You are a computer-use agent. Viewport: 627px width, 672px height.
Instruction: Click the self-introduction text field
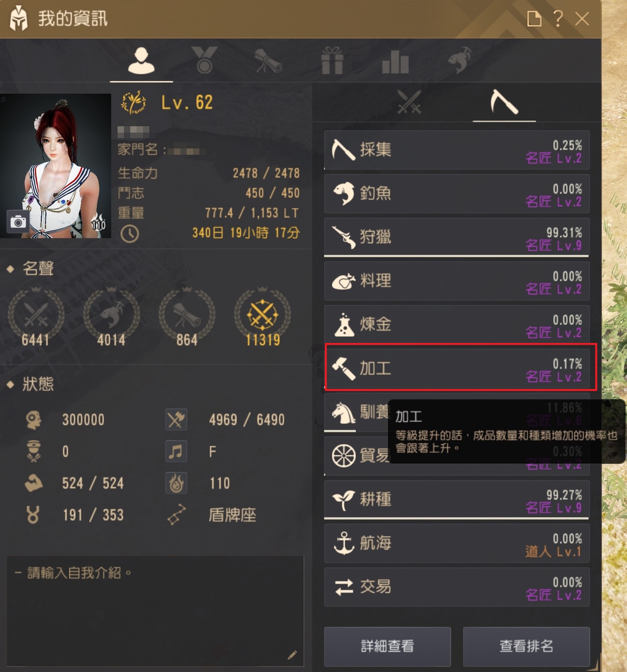coord(155,611)
